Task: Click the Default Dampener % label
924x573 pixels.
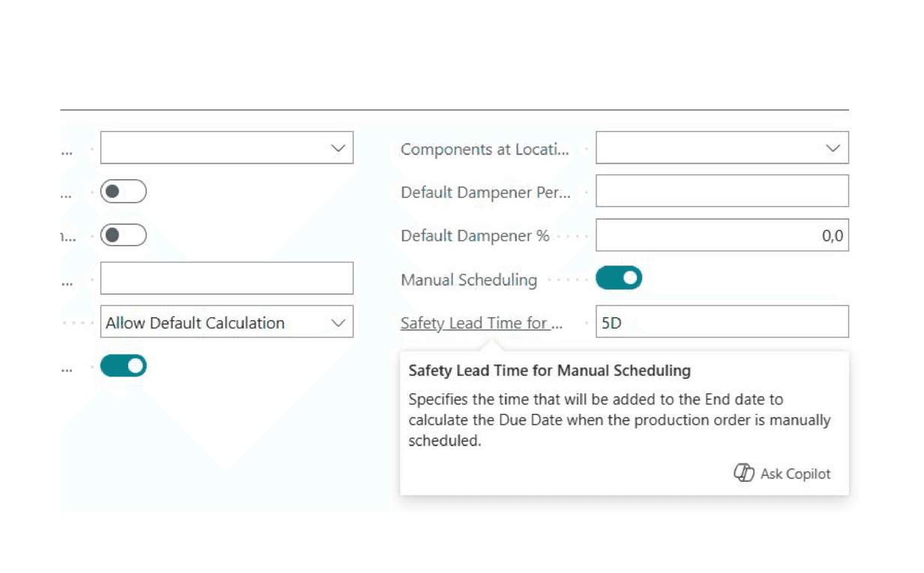Action: pyautogui.click(x=475, y=236)
